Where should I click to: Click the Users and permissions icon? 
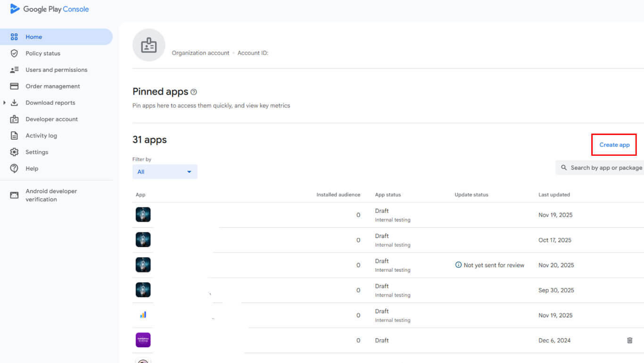click(x=14, y=70)
